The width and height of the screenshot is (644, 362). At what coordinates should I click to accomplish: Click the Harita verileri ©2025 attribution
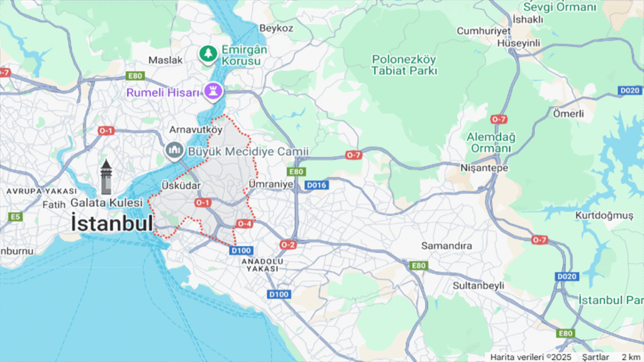click(x=530, y=357)
